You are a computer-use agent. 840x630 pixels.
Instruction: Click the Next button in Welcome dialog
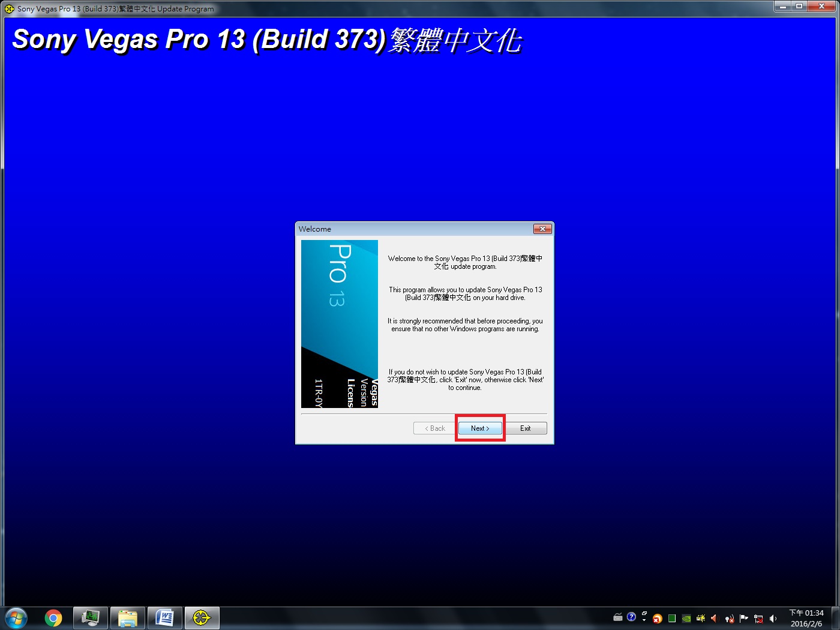pos(480,428)
